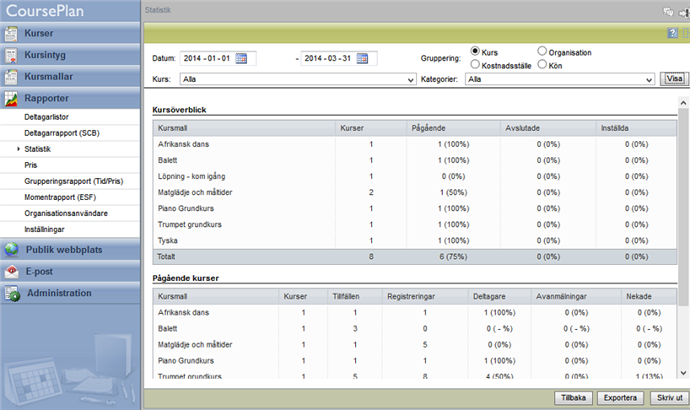Select the Organisation grouping option
690x410 pixels.
543,51
